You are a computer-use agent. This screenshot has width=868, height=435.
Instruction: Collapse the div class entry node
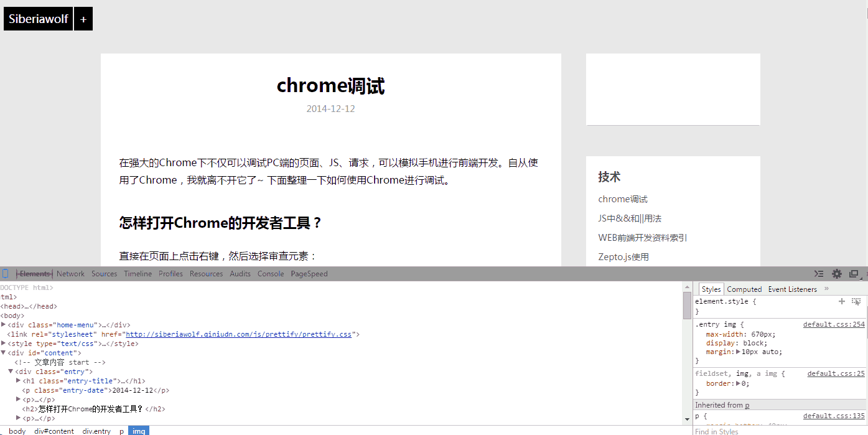click(11, 372)
